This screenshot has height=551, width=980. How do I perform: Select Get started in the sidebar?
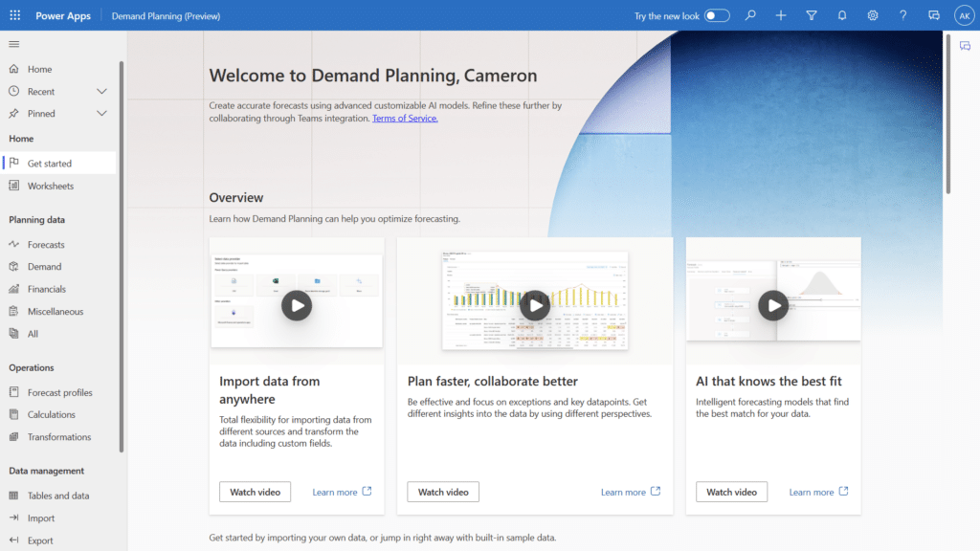[x=58, y=163]
